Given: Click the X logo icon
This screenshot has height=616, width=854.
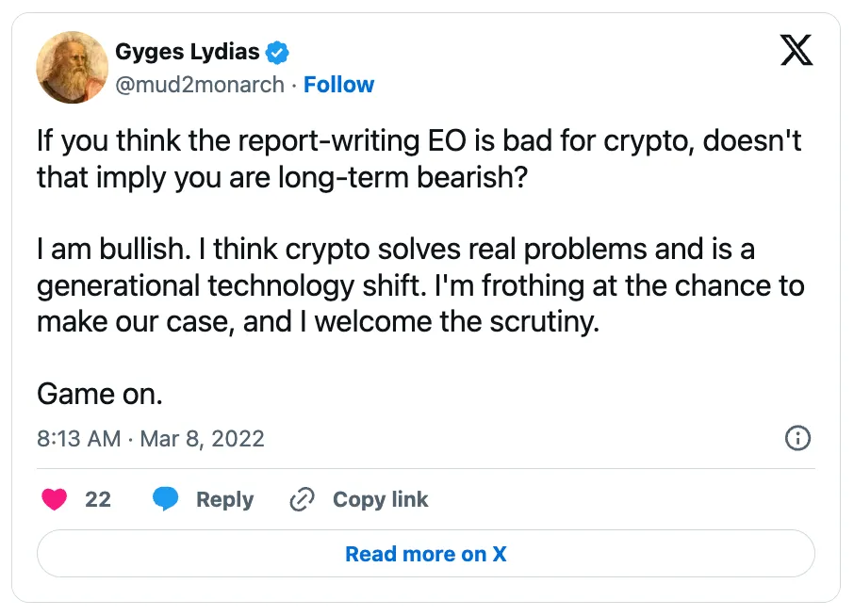Looking at the screenshot, I should point(797,51).
